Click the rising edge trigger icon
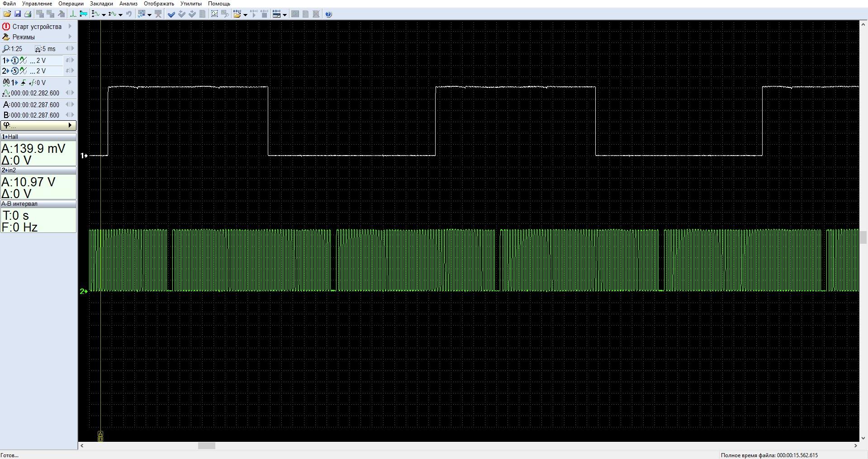Image resolution: width=868 pixels, height=459 pixels. pos(24,82)
